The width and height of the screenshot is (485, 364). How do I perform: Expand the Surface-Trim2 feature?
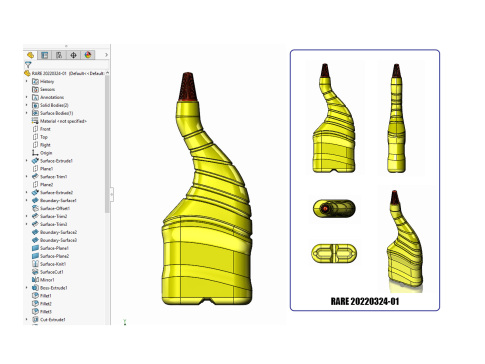point(27,216)
